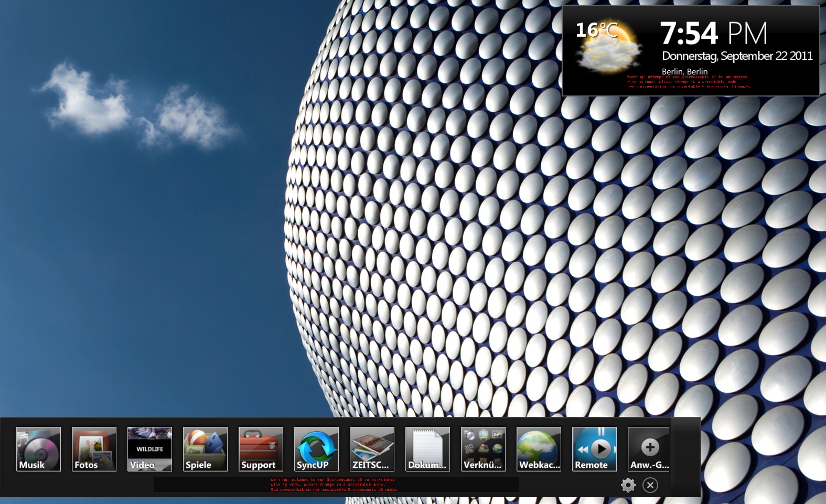Open the Fotos tile
This screenshot has height=504, width=826.
click(x=94, y=449)
